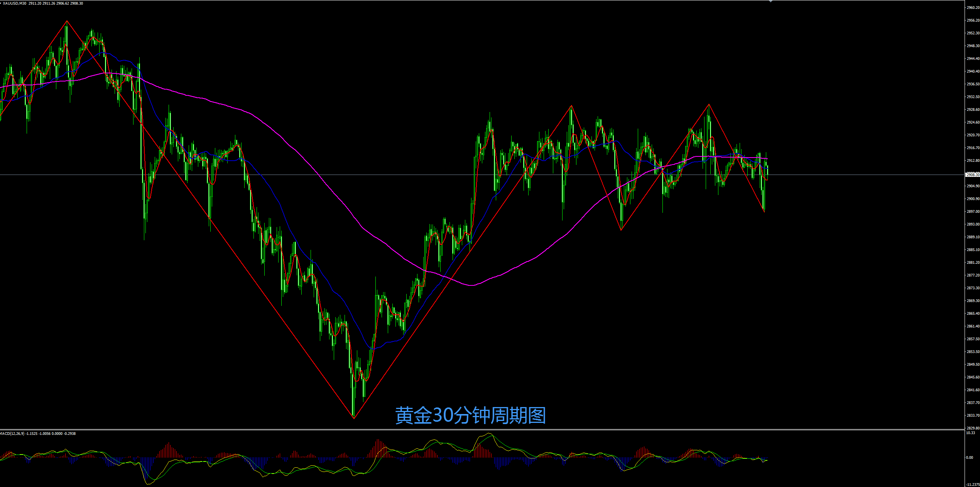Image resolution: width=980 pixels, height=487 pixels.
Task: Click MACD scale value -11.2375
Action: click(x=973, y=485)
